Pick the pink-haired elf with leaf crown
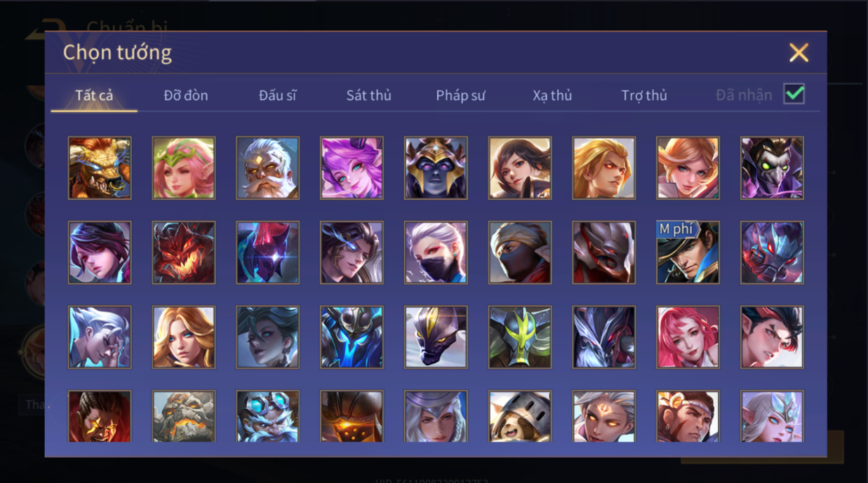 point(184,168)
